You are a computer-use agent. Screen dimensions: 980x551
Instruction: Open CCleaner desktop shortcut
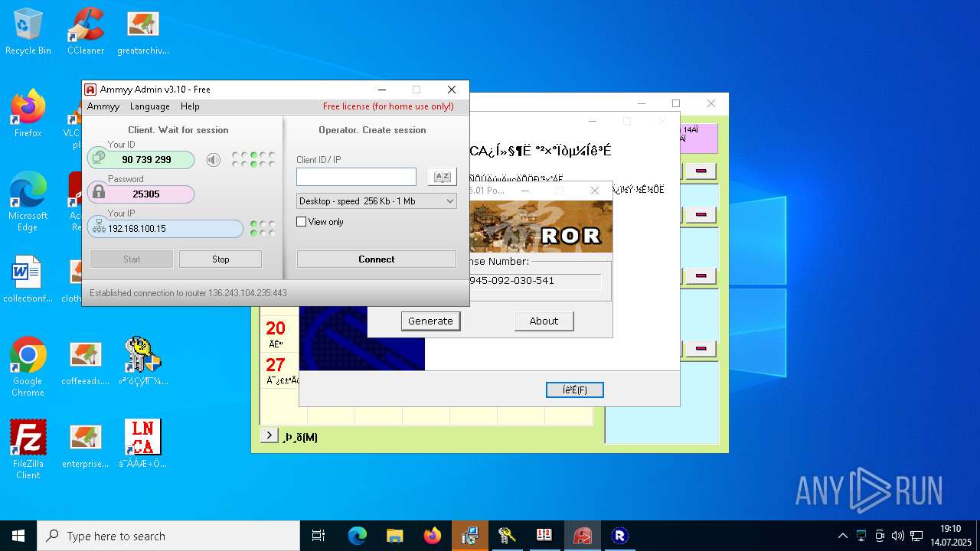86,31
